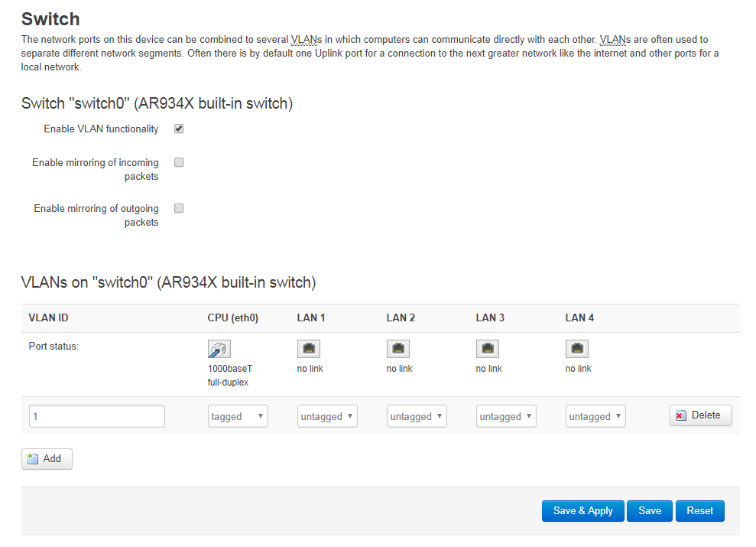The width and height of the screenshot is (756, 547).
Task: Disable the Enable VLAN functionality checkbox
Action: click(179, 129)
